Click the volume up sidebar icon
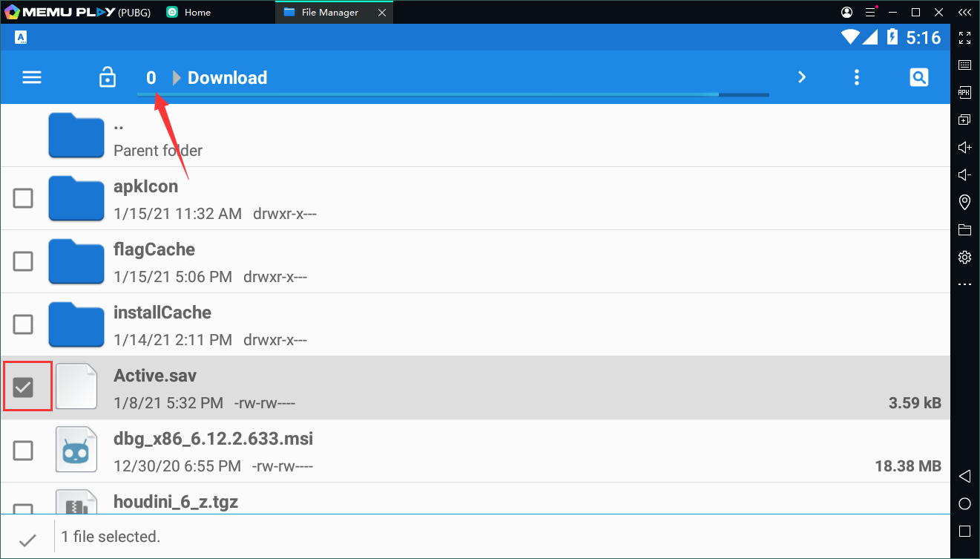 [x=964, y=147]
